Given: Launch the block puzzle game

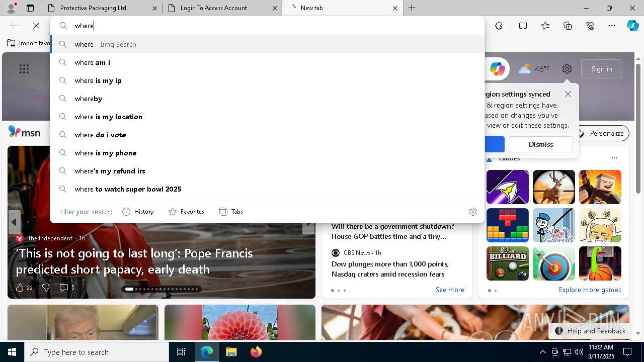Looking at the screenshot, I should click(507, 225).
